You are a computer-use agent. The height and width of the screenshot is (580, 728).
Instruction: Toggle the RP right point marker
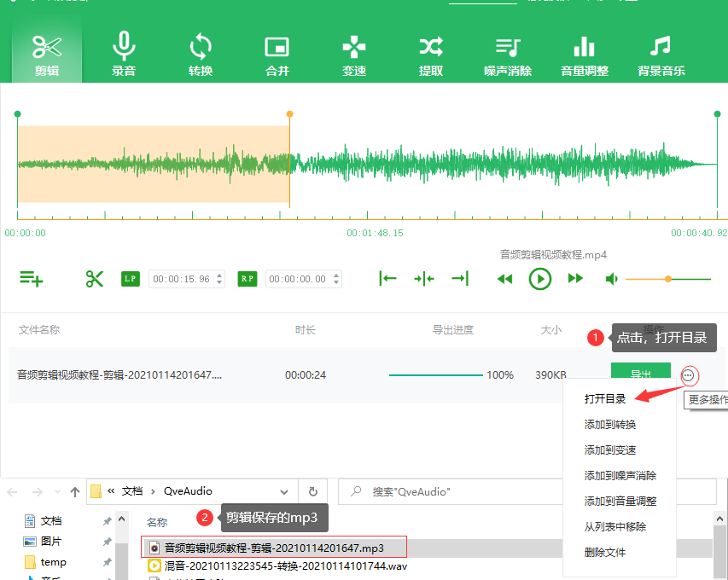click(x=247, y=279)
